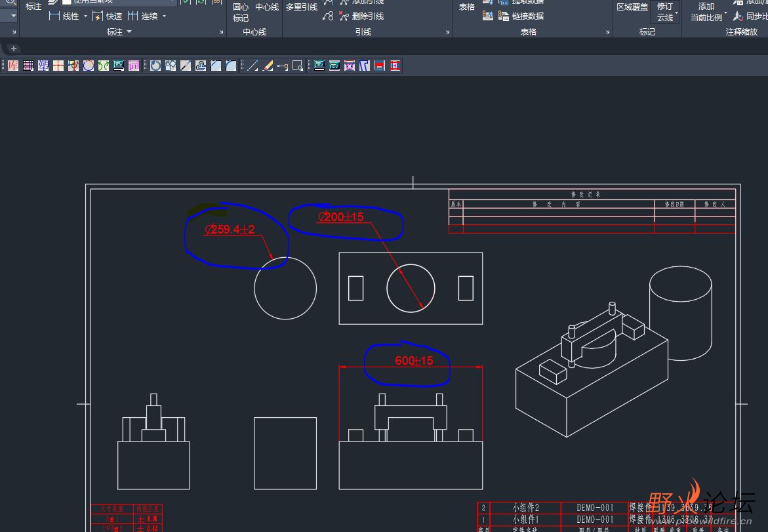The height and width of the screenshot is (532, 768).
Task: Select the 600±15 linear dimension text
Action: pyautogui.click(x=414, y=361)
